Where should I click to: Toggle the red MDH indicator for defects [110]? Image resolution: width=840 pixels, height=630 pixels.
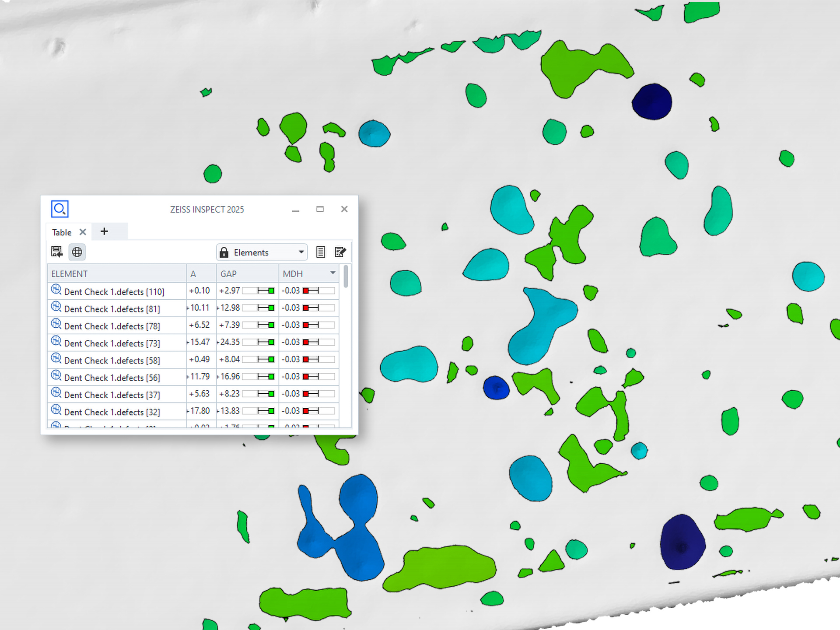tap(306, 290)
